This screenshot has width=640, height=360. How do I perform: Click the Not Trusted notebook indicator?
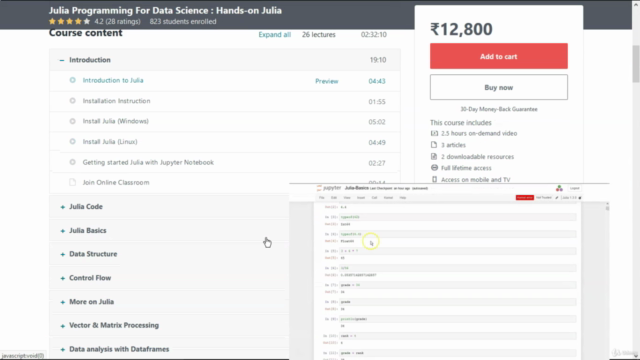[544, 198]
